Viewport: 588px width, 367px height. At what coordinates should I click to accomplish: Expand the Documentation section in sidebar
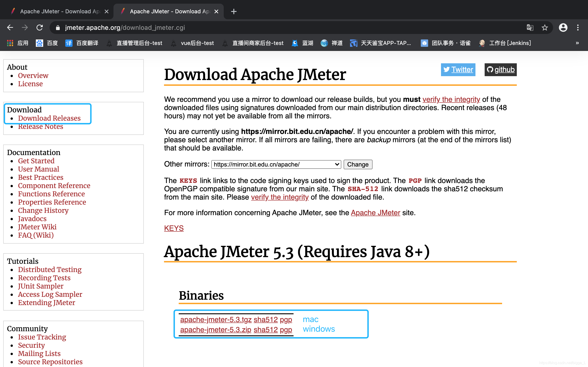point(34,152)
